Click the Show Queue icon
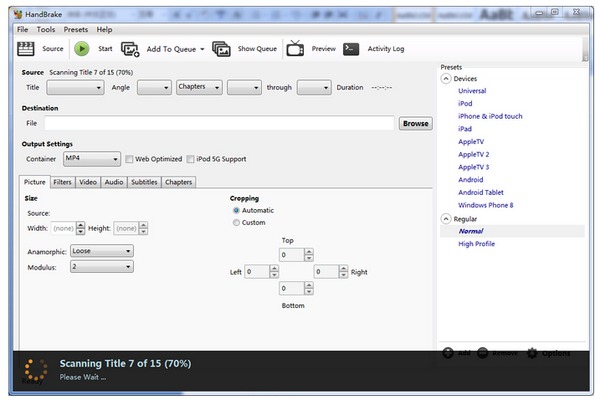 coord(221,49)
